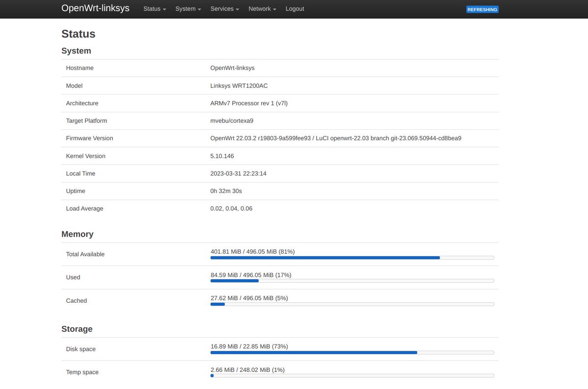Click the Temp space label
Viewport: 588px width, 389px height.
[82, 372]
